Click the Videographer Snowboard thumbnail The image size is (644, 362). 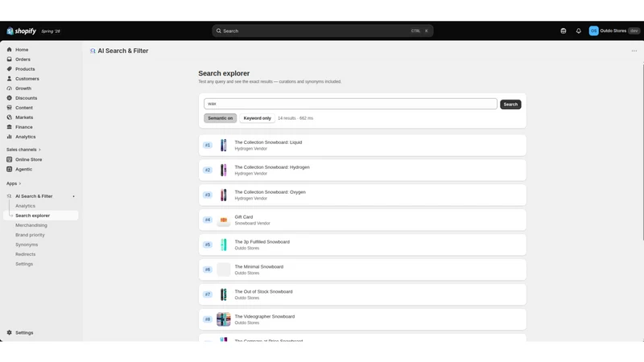tap(224, 319)
